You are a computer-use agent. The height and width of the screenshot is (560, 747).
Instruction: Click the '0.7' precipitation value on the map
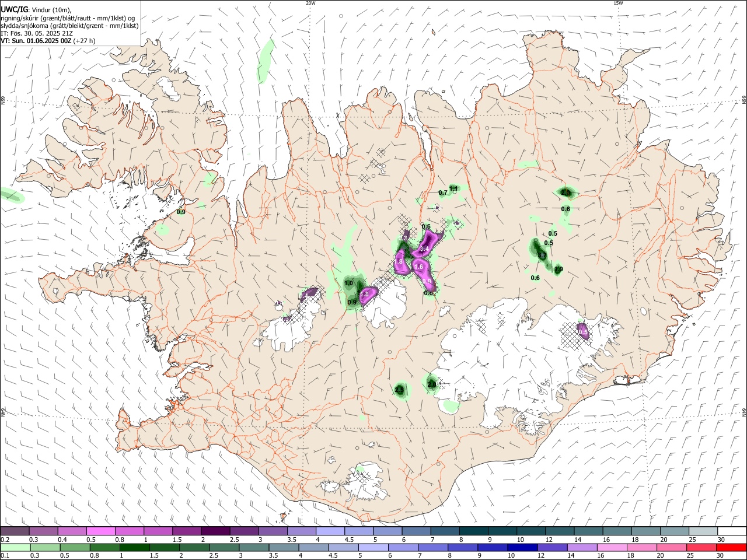click(442, 192)
